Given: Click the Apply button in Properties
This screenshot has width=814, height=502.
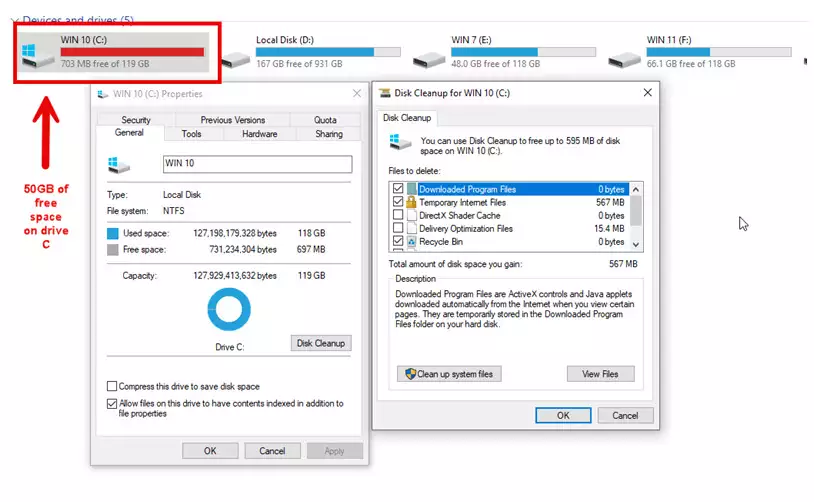Looking at the screenshot, I should 334,451.
